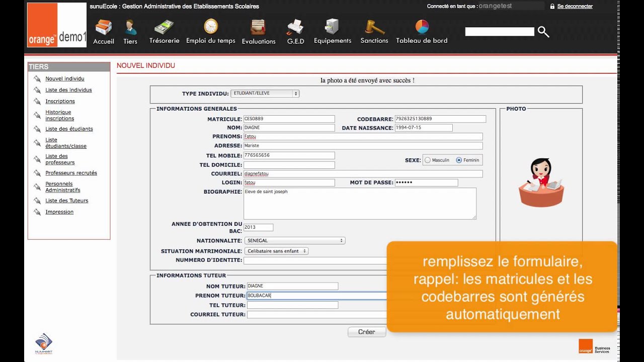644x362 pixels.
Task: Click the Nom field containing DIAGNE
Action: click(289, 128)
